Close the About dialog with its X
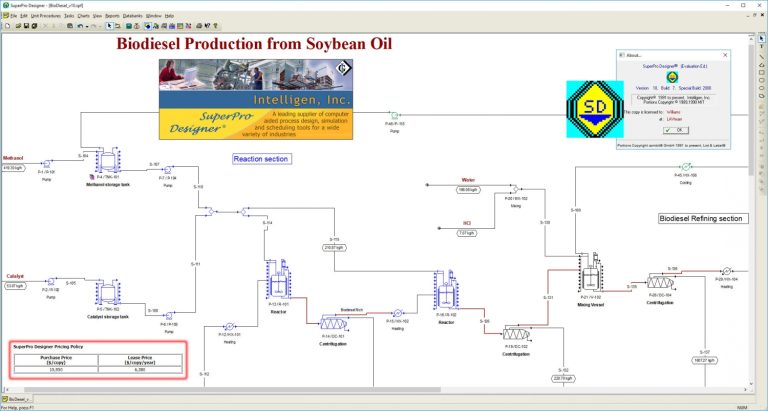Screen dimensions: 768x411 [725, 55]
